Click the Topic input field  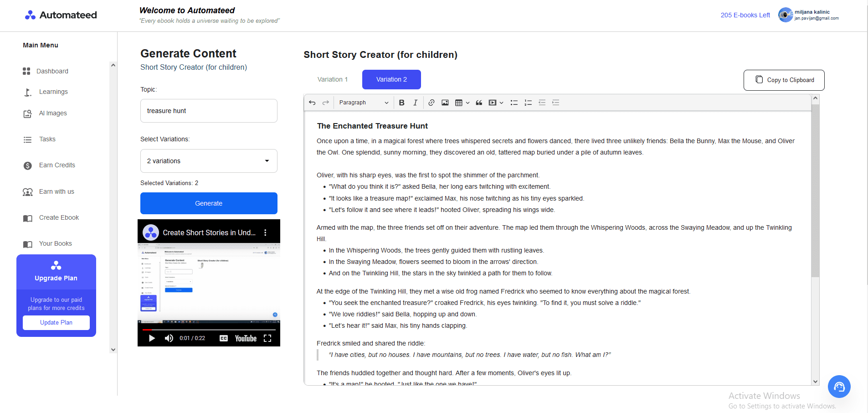click(x=209, y=110)
